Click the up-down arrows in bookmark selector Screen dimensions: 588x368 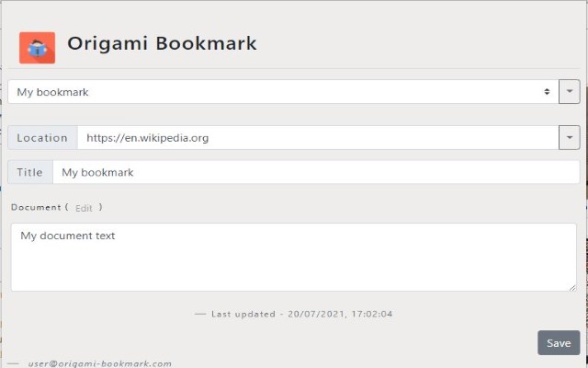pyautogui.click(x=547, y=92)
